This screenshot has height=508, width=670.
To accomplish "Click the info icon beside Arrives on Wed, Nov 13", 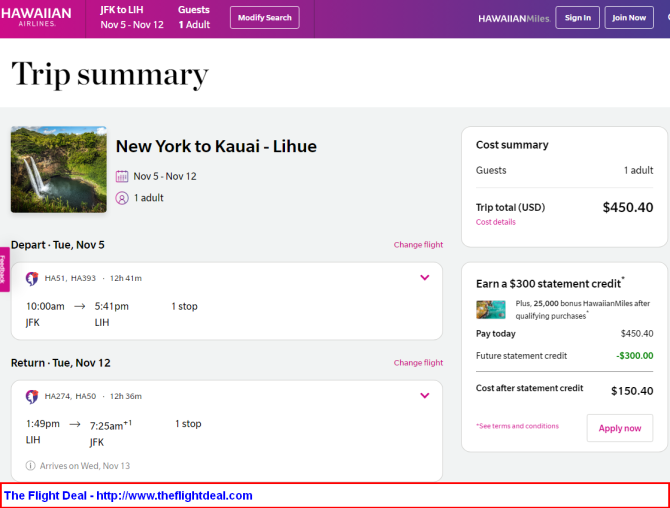I will tap(30, 466).
